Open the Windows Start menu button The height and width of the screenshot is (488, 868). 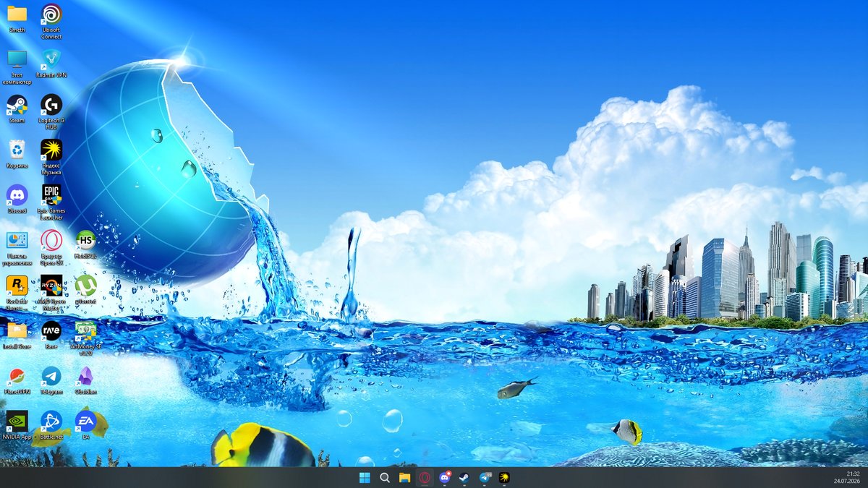365,477
